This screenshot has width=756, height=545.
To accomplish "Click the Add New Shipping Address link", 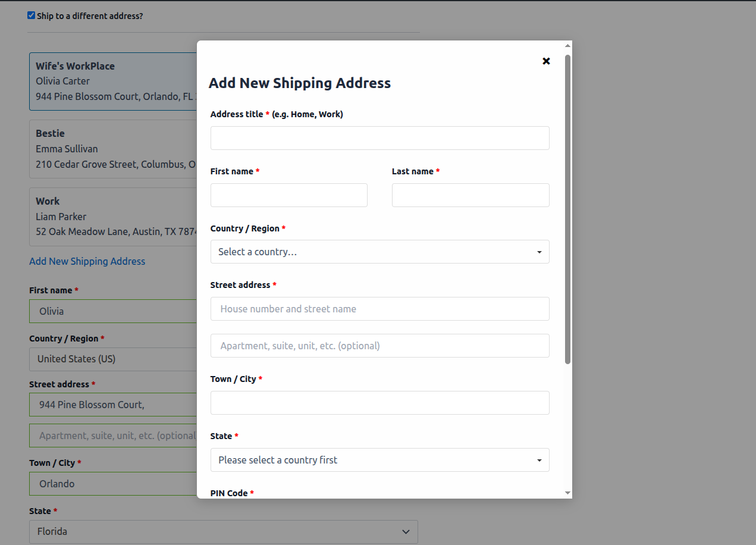I will point(87,261).
